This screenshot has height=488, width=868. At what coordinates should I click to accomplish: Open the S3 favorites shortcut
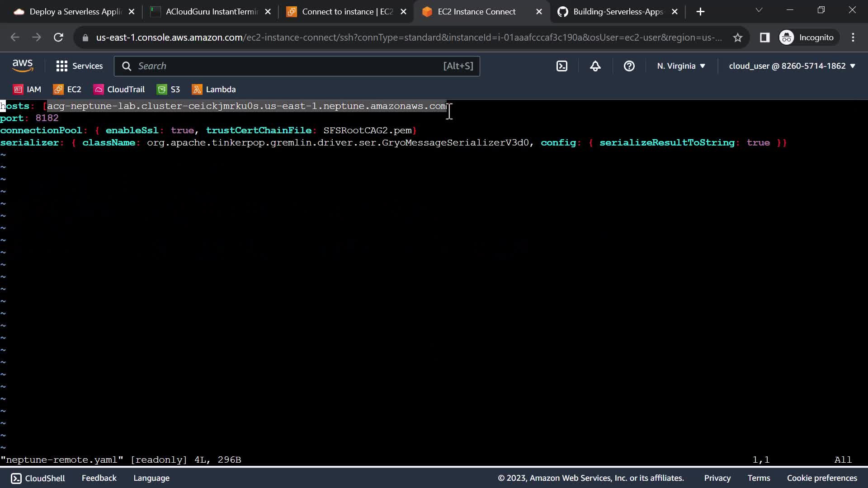169,89
